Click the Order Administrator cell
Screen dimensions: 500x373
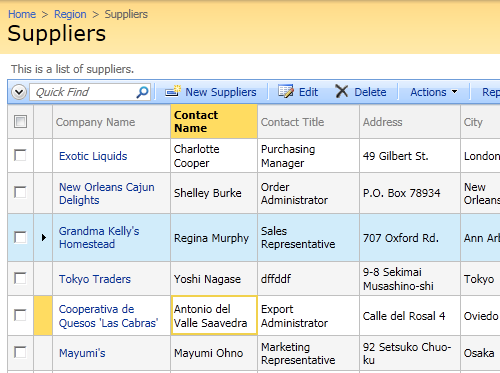coord(308,193)
